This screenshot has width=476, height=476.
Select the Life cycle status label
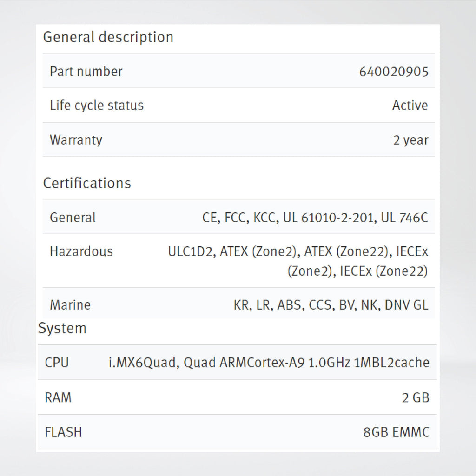pyautogui.click(x=97, y=106)
